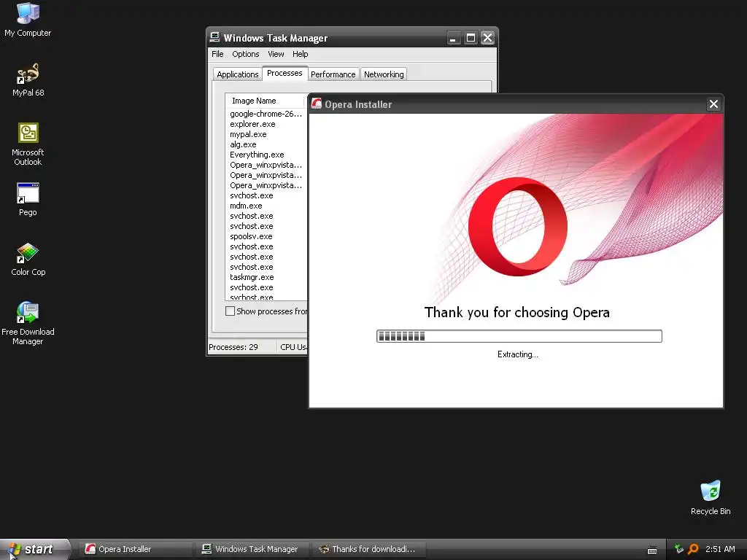Open the My Computer desktop icon
The width and height of the screenshot is (747, 560).
click(x=28, y=20)
